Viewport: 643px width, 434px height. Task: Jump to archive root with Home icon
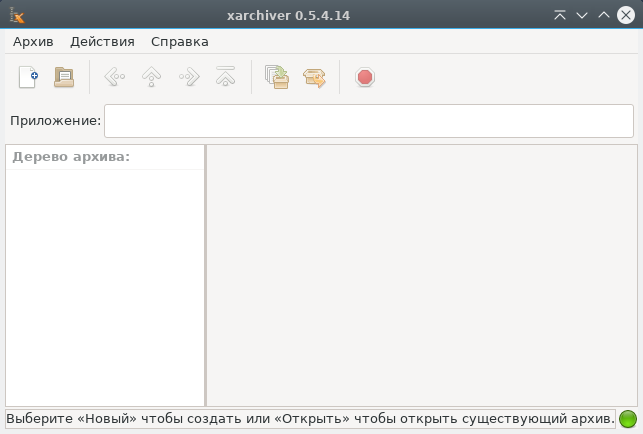(x=226, y=77)
